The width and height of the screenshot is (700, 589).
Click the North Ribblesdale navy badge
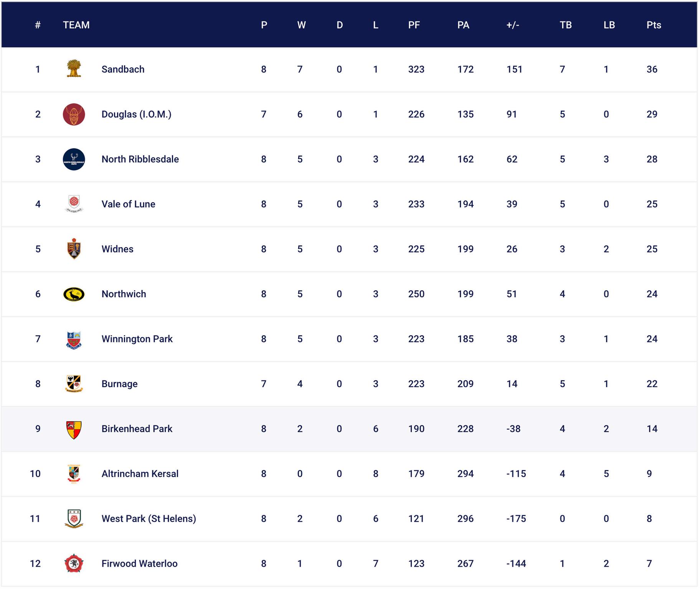[x=74, y=159]
